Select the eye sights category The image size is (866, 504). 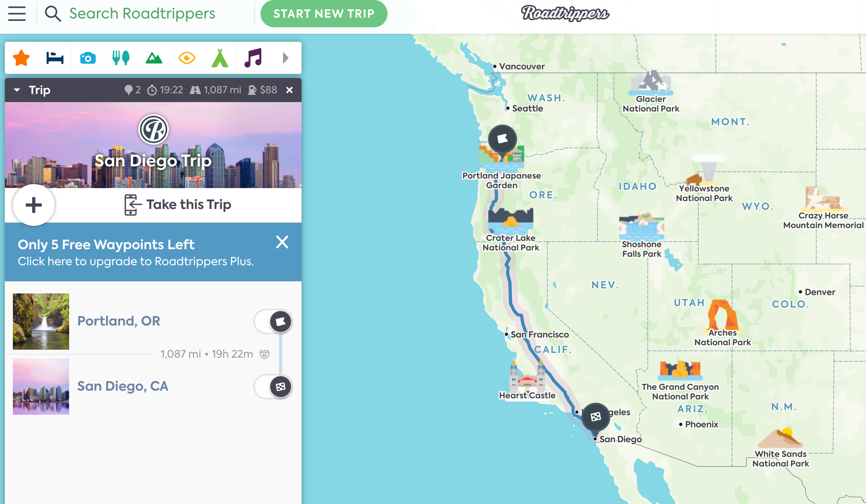tap(187, 58)
